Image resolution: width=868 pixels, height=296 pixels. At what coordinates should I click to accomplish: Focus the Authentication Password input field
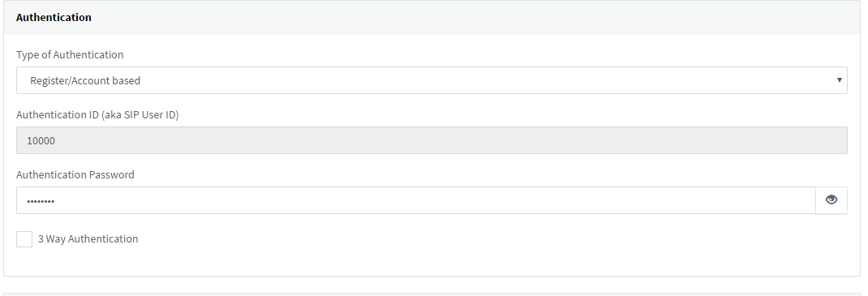(415, 200)
